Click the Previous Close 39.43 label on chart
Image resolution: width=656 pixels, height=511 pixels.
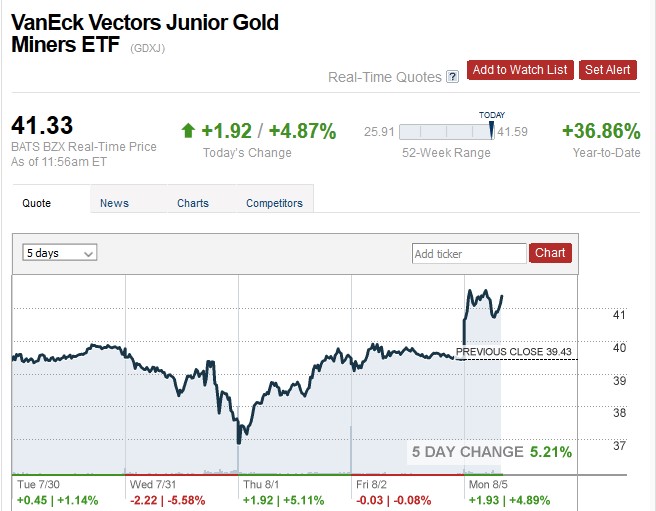(x=514, y=352)
